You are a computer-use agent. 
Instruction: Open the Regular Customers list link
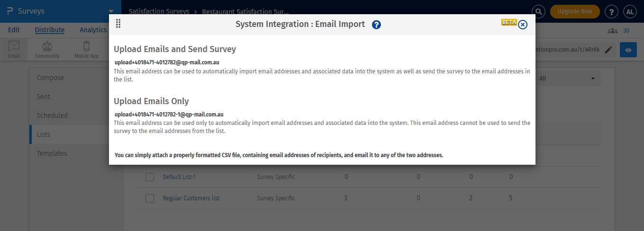click(x=191, y=198)
